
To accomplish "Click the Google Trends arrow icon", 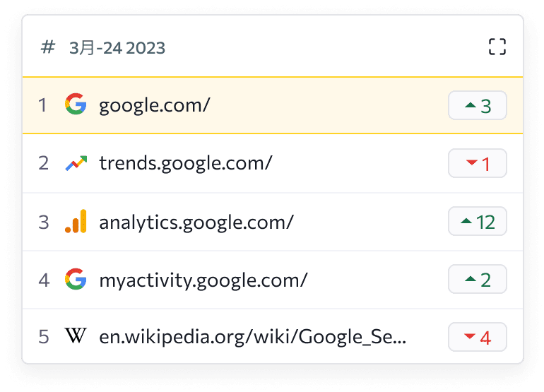I will pos(76,163).
